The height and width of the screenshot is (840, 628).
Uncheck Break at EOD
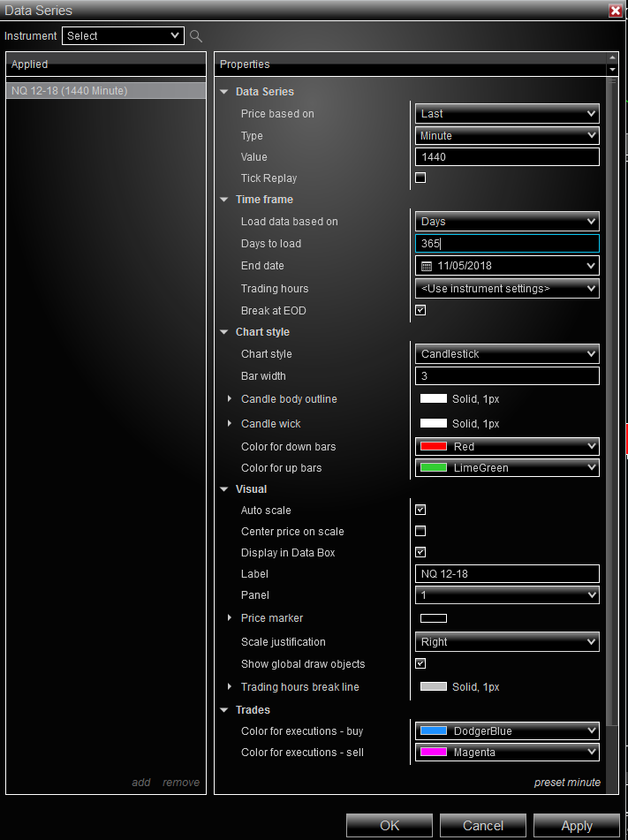pyautogui.click(x=420, y=310)
